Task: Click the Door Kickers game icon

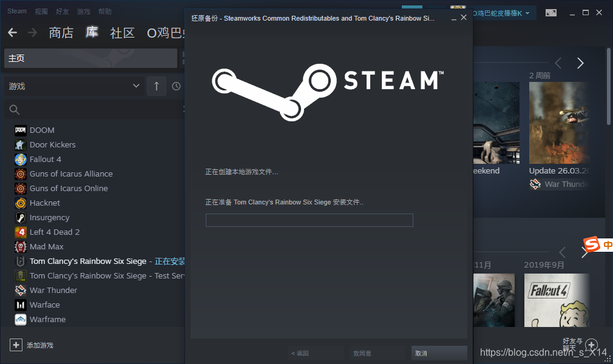Action: tap(20, 144)
